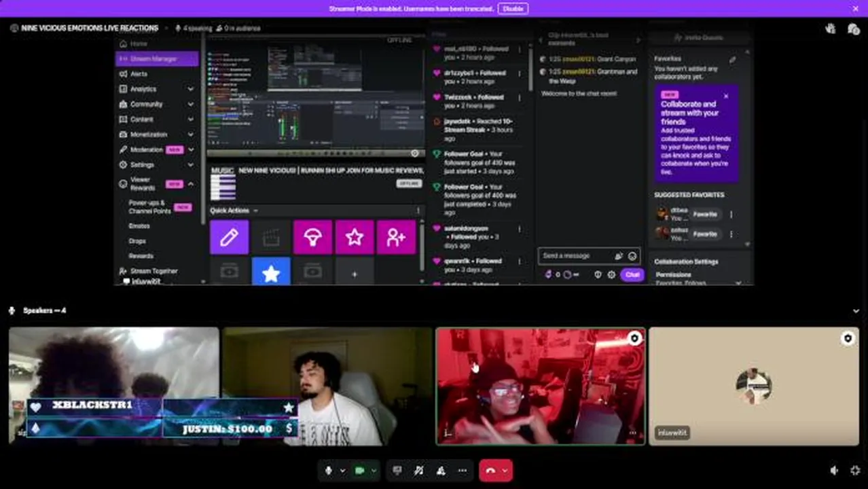
Task: Open the activities icon in call bar
Action: coord(441,471)
